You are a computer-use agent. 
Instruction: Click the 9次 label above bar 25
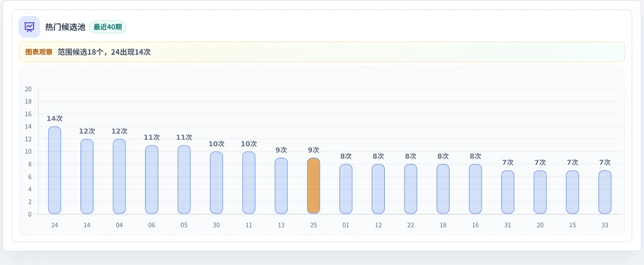[x=313, y=150]
